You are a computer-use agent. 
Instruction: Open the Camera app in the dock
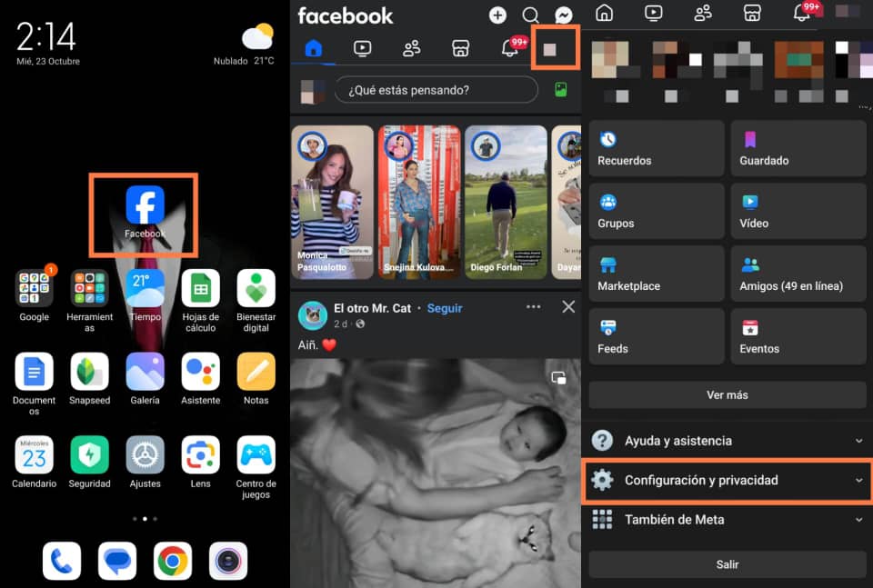coord(228,561)
